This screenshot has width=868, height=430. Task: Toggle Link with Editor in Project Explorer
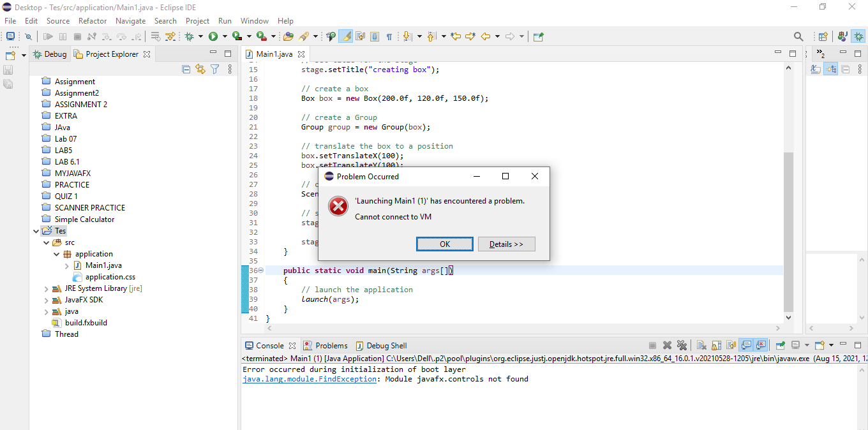click(x=200, y=69)
